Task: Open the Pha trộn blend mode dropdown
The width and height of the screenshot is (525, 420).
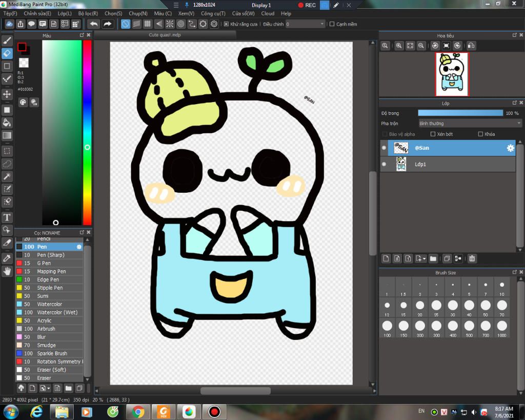Action: point(470,124)
